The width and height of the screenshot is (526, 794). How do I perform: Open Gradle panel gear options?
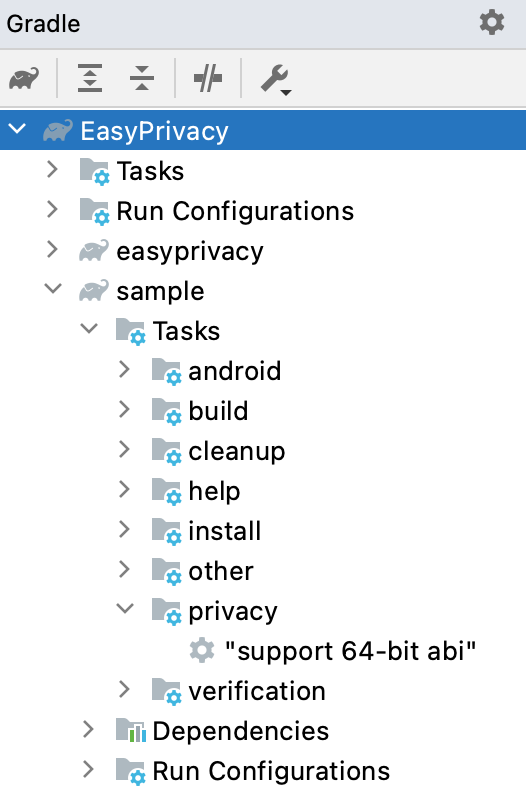pos(492,23)
